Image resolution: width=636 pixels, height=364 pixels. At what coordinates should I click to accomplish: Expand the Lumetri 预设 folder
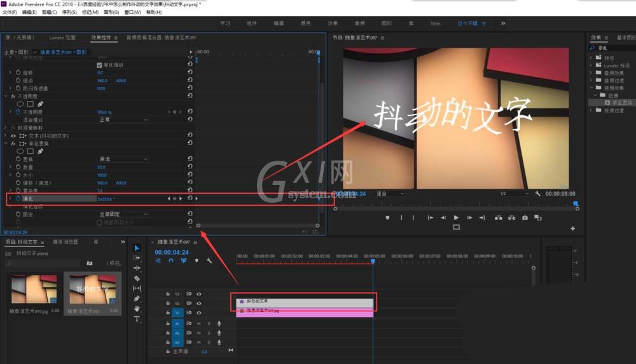(591, 65)
